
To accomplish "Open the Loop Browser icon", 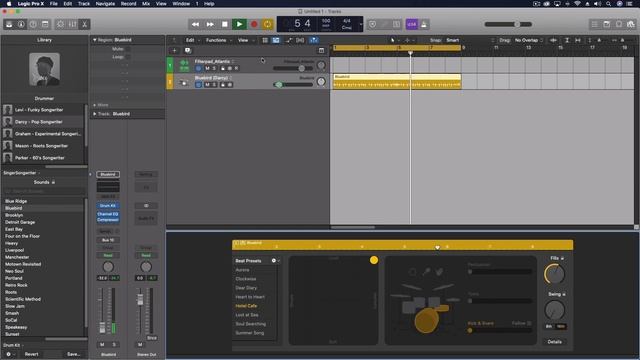I will pyautogui.click(x=619, y=24).
